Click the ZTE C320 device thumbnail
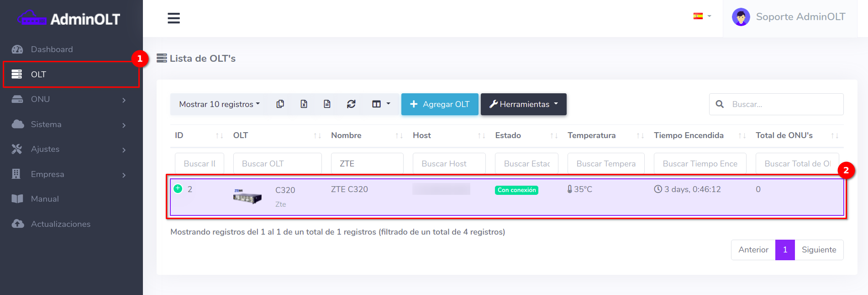This screenshot has width=868, height=295. [247, 197]
